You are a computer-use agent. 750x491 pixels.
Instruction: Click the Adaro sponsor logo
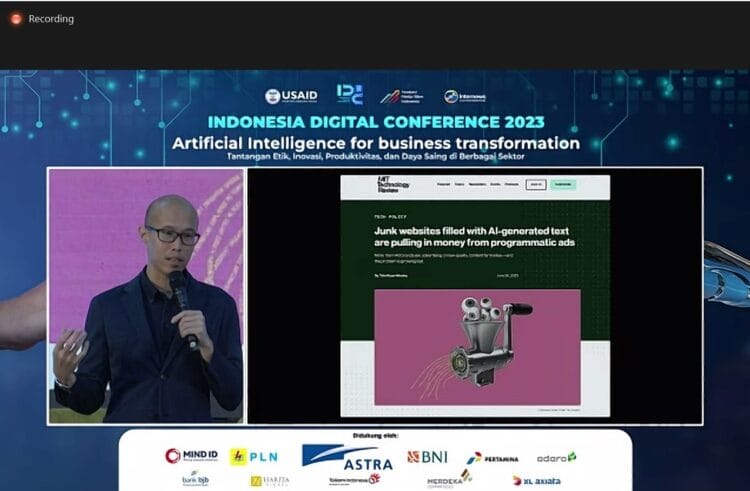[556, 458]
